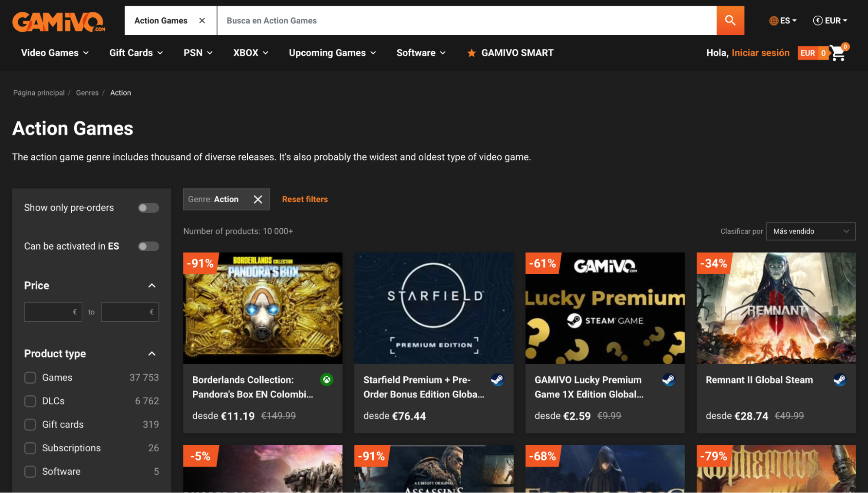Open the Blasphemous cover with -79%
868x493 pixels.
[x=776, y=469]
